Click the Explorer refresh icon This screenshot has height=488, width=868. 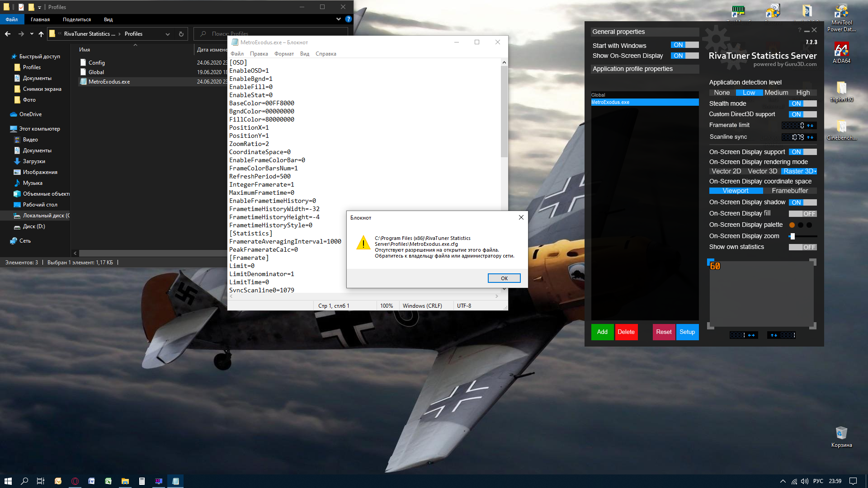pos(181,34)
